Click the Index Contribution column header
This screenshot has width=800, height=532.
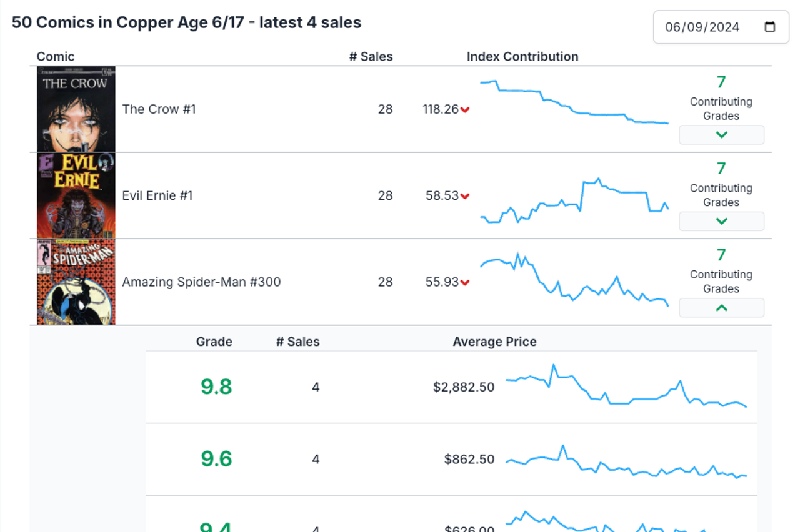(x=522, y=57)
